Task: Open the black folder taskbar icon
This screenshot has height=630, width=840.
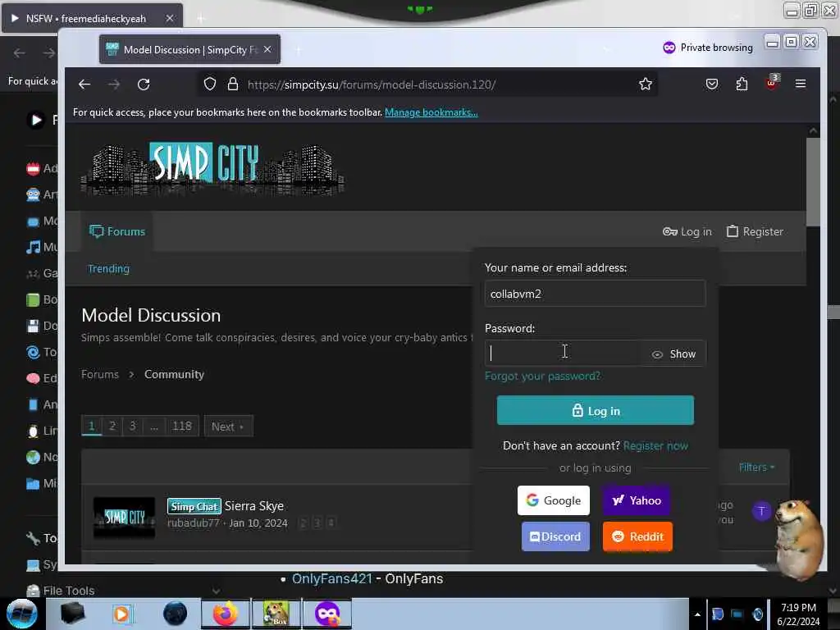Action: pyautogui.click(x=72, y=614)
